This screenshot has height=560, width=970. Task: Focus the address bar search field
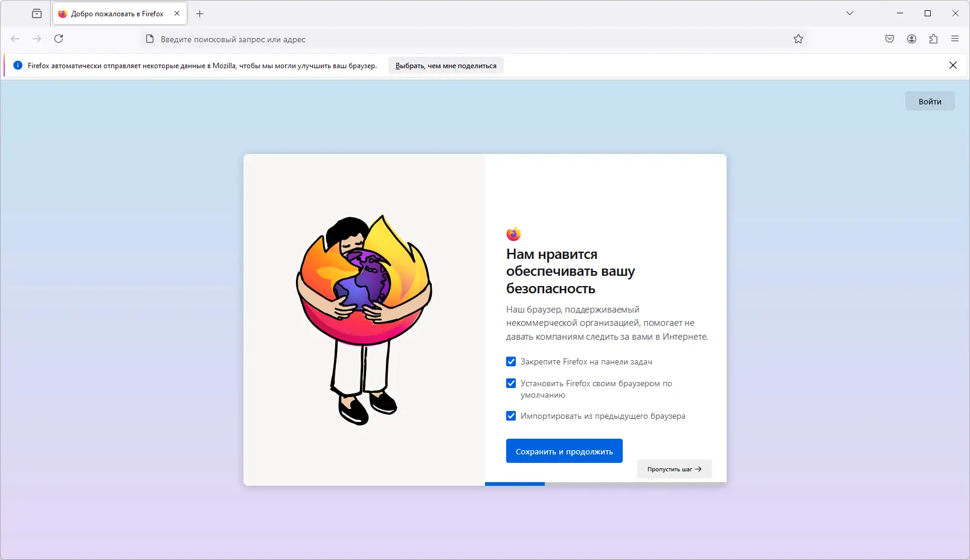tap(474, 39)
